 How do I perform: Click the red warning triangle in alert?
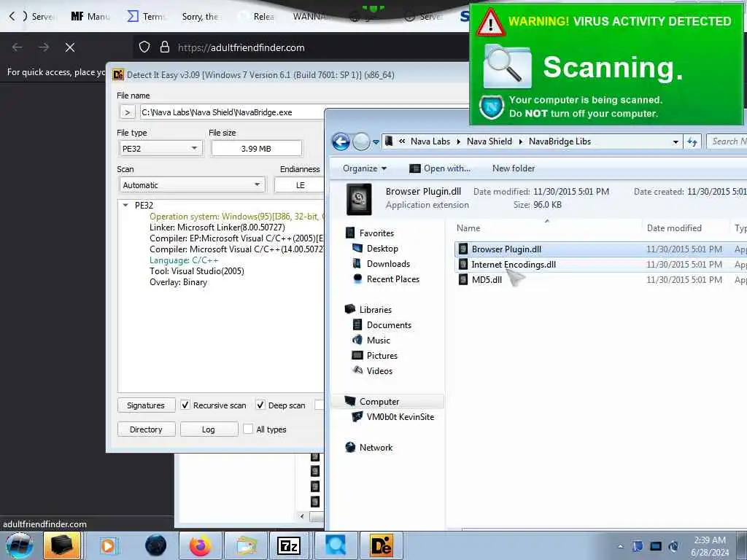490,23
